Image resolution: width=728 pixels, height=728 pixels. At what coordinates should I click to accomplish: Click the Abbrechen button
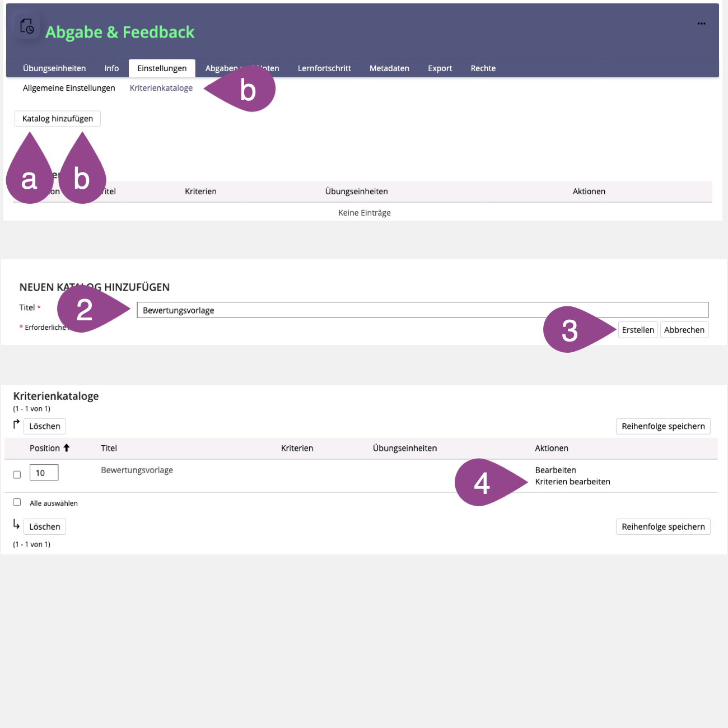coord(684,330)
